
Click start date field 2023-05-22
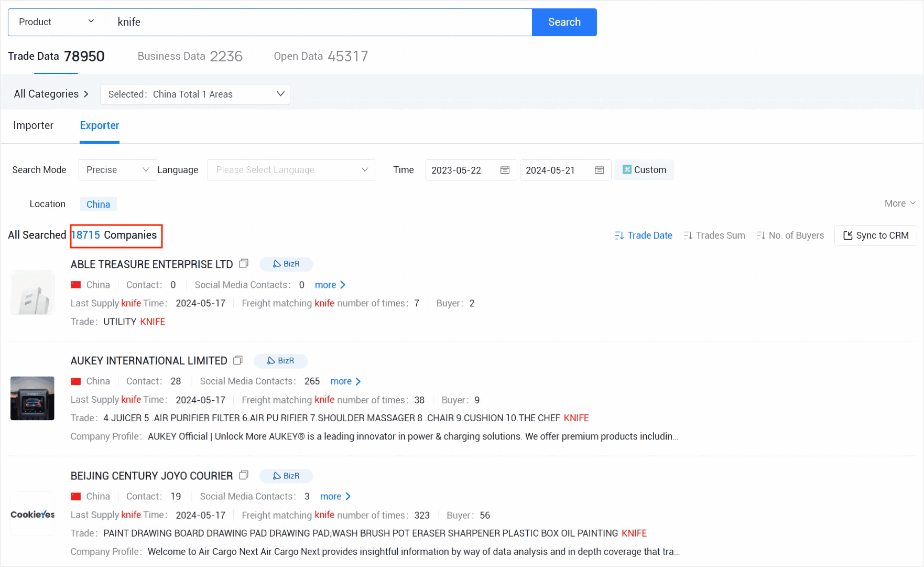pyautogui.click(x=471, y=170)
